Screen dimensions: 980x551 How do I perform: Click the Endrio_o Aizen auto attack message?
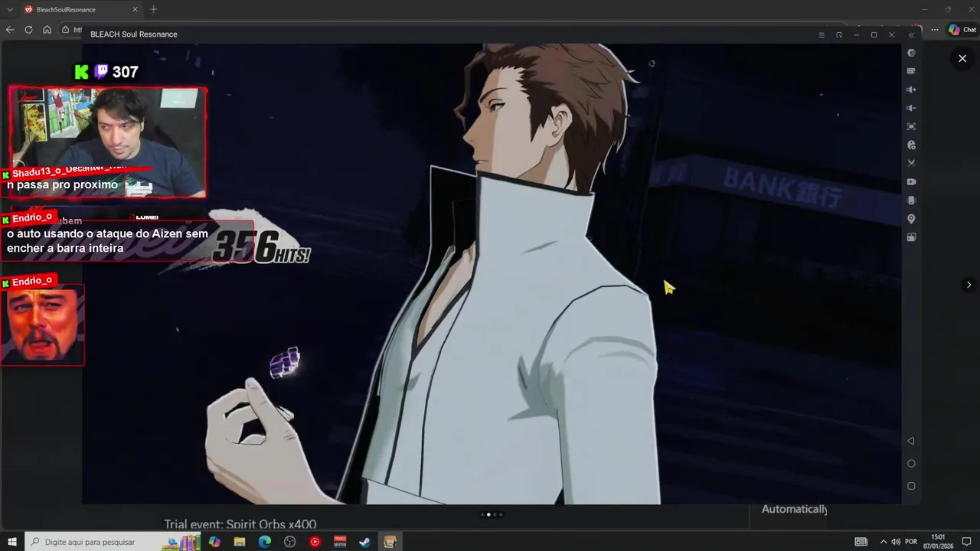tap(107, 241)
